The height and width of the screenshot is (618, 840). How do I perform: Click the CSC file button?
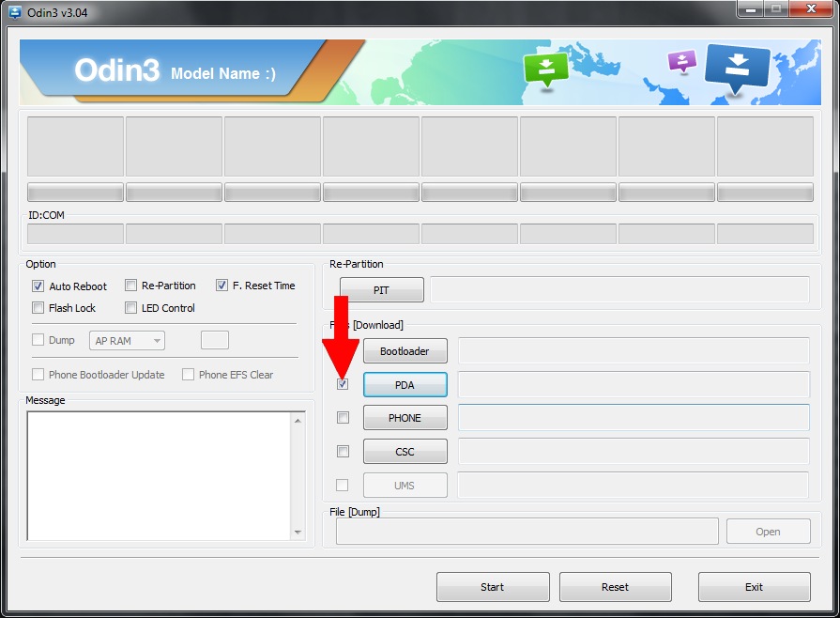click(405, 452)
